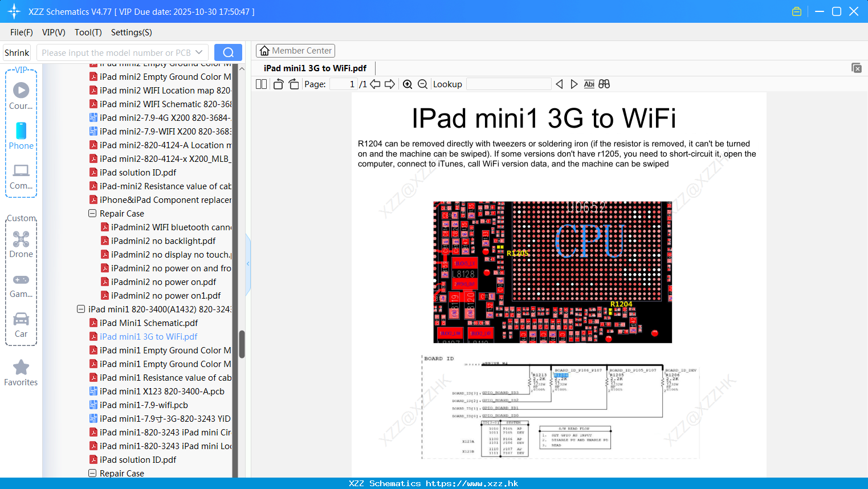Zoom out of the PDF
Screen dimensions: 868x489
pos(422,84)
